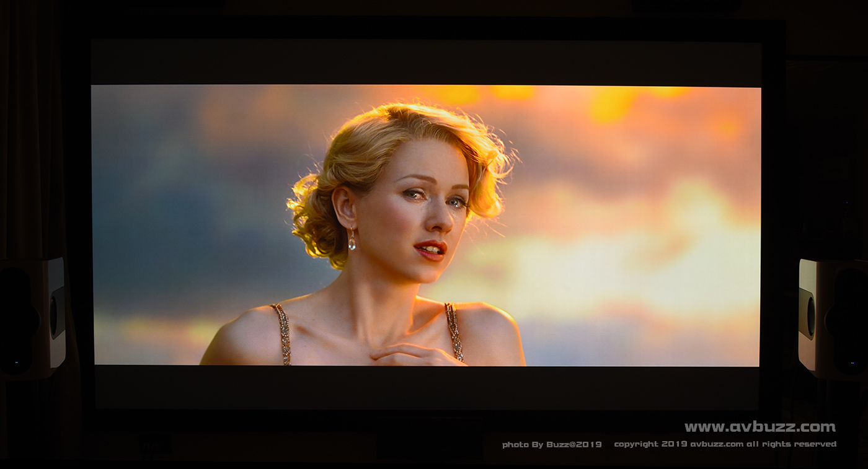Click the bottom black letterbox bar

(x=425, y=387)
